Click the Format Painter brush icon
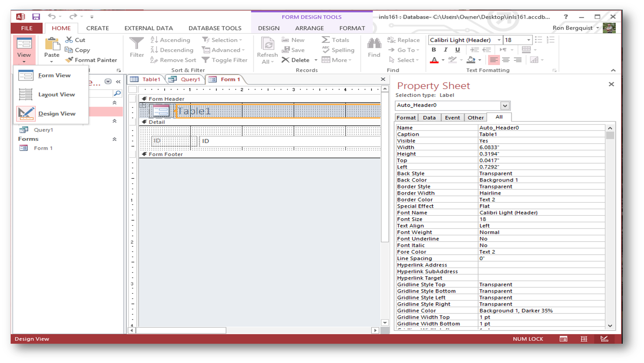Screen dimensions: 644x363 (x=69, y=60)
